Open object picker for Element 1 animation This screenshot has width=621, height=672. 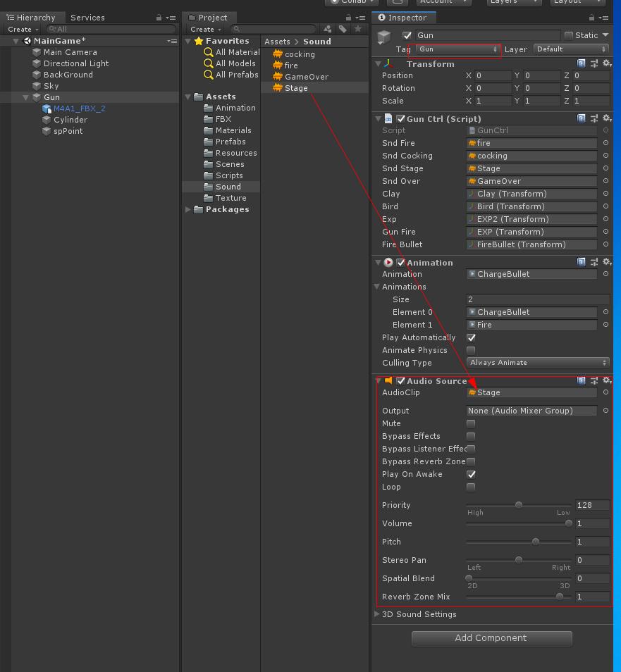[605, 325]
